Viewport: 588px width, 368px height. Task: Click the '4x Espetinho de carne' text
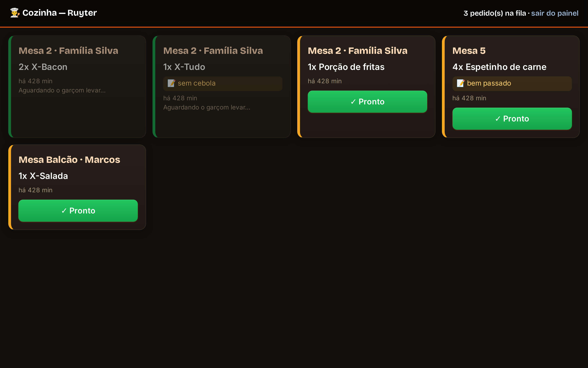coord(499,67)
